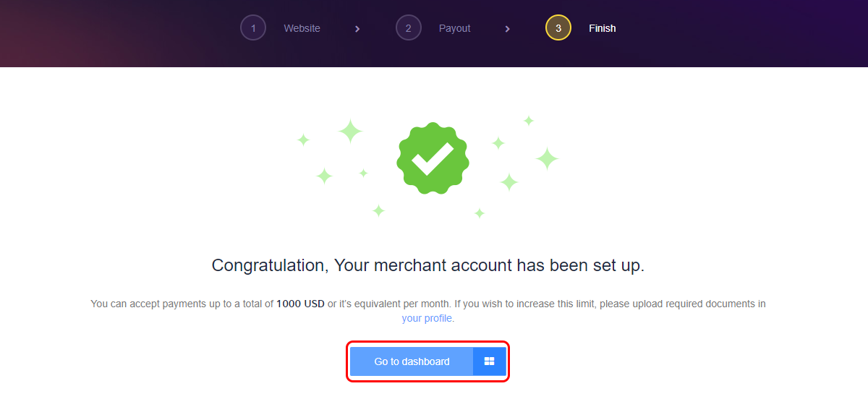Open the your profile link
The height and width of the screenshot is (407, 868).
point(428,318)
